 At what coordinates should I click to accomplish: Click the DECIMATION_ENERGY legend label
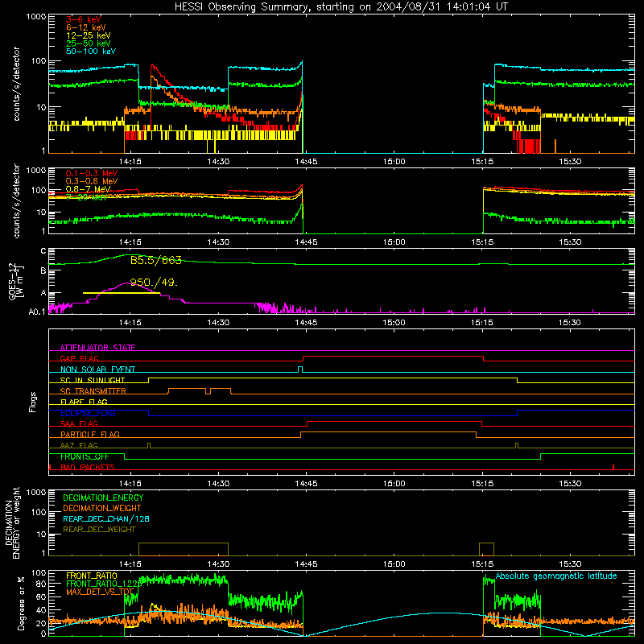pos(103,497)
